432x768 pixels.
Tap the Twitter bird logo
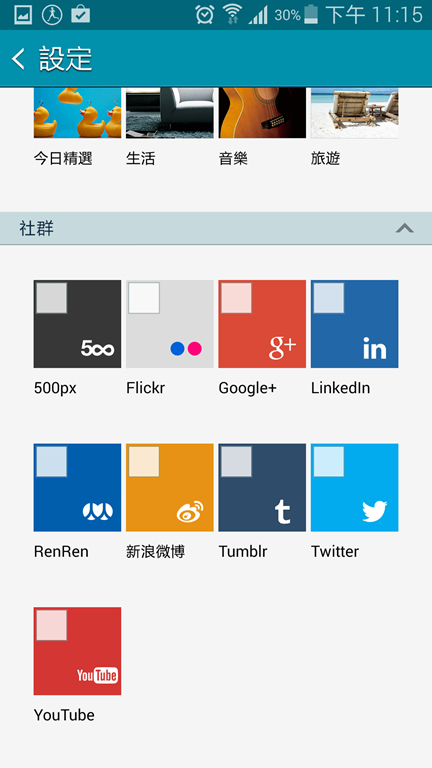[x=375, y=511]
